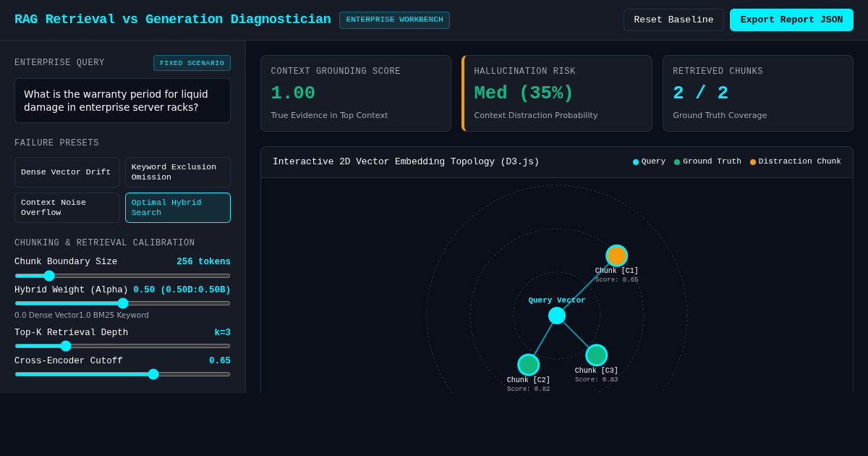The width and height of the screenshot is (868, 456).
Task: Click the 'Interactive 2D Vector Embedding Topology' heading
Action: click(406, 162)
